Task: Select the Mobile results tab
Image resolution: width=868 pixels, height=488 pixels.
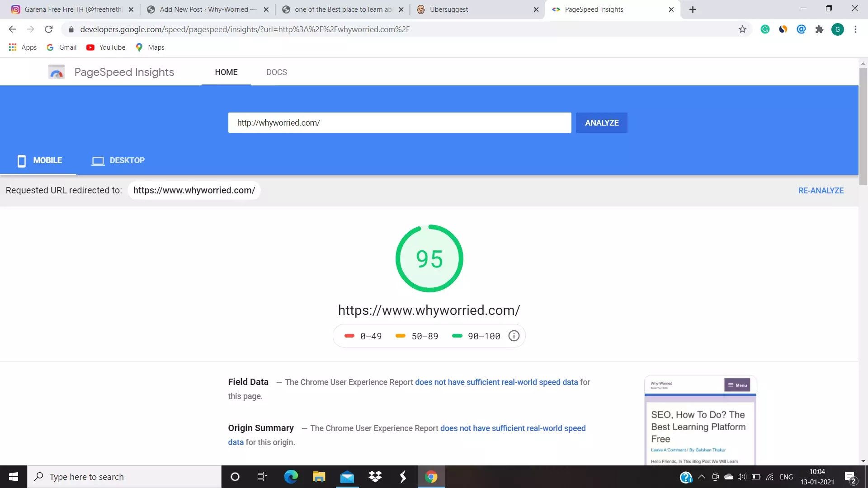Action: tap(39, 160)
